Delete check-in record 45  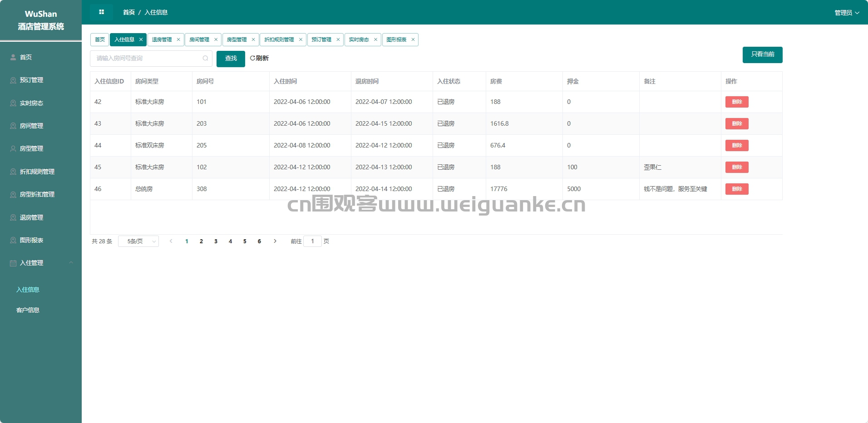point(737,167)
